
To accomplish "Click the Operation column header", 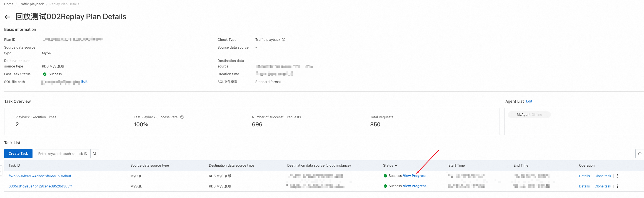I will [587, 166].
